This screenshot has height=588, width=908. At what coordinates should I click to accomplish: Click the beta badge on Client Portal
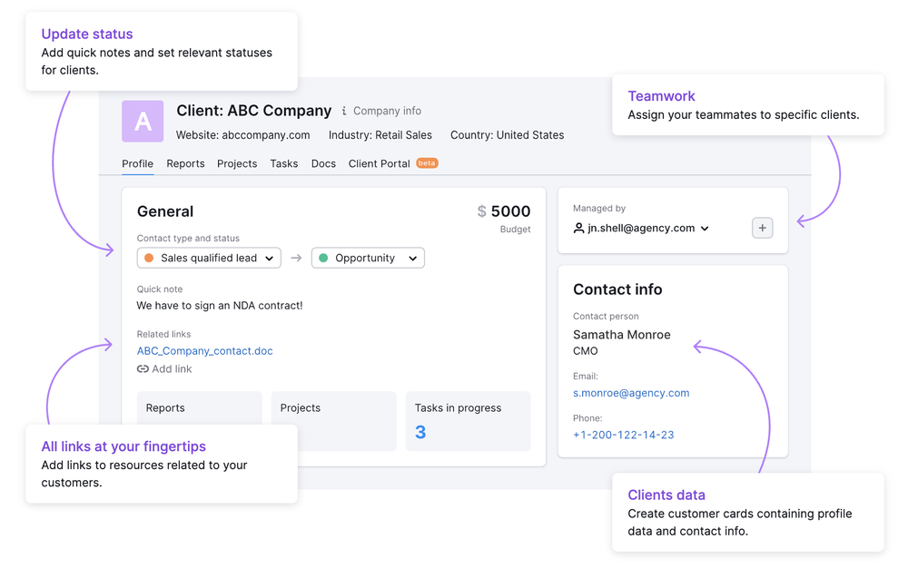pyautogui.click(x=426, y=162)
